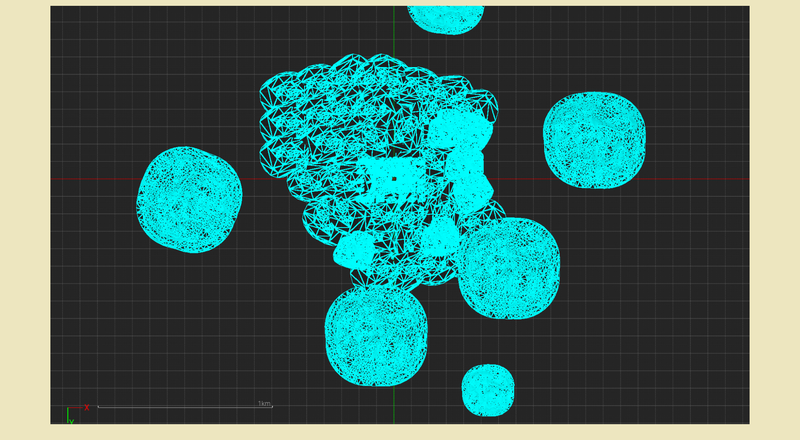Image resolution: width=800 pixels, height=440 pixels.
Task: Pick the bottom-center wireframe sphere
Action: click(x=376, y=336)
